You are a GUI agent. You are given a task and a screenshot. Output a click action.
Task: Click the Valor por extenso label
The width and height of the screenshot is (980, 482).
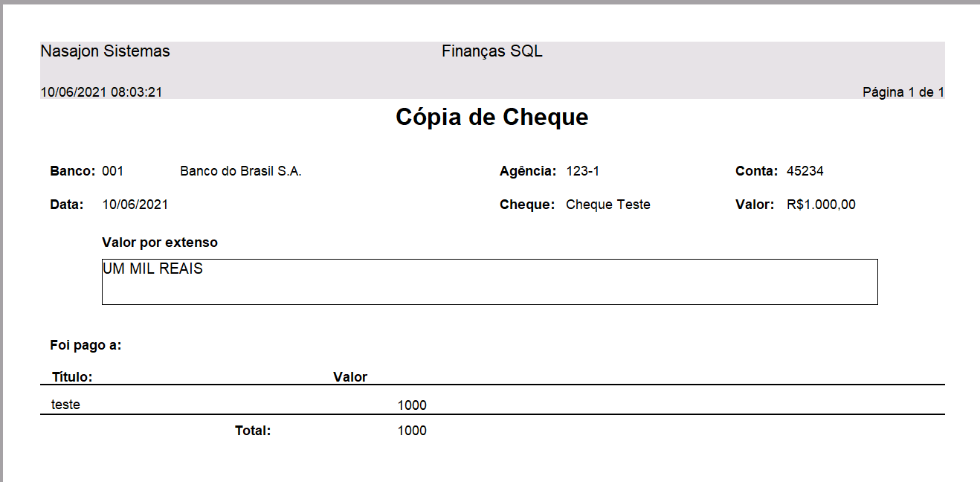click(160, 242)
